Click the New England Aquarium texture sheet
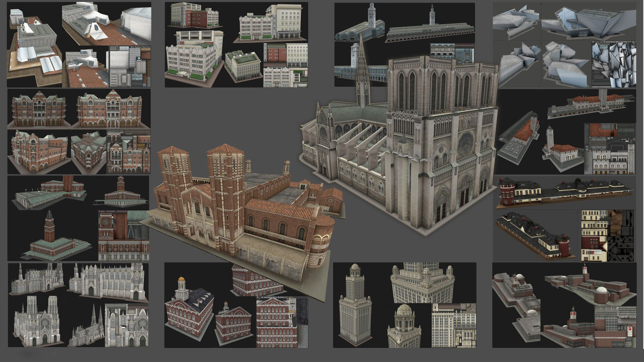Viewport: 644px width, 362px height. click(130, 66)
